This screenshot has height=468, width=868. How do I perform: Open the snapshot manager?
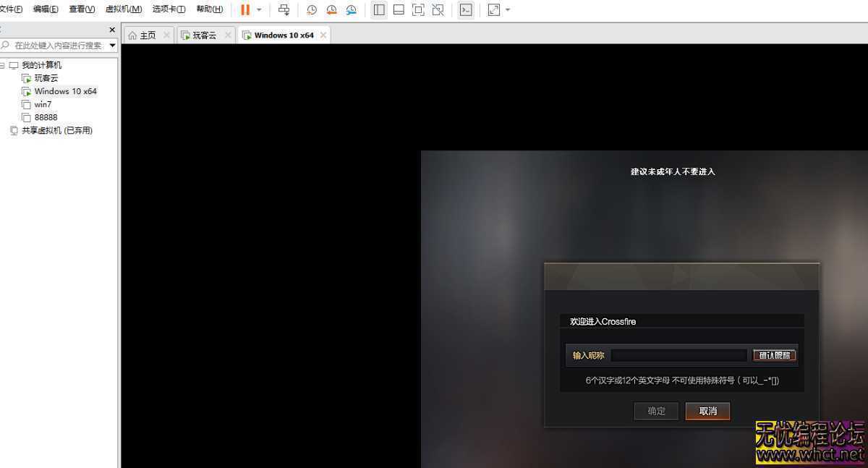[351, 10]
